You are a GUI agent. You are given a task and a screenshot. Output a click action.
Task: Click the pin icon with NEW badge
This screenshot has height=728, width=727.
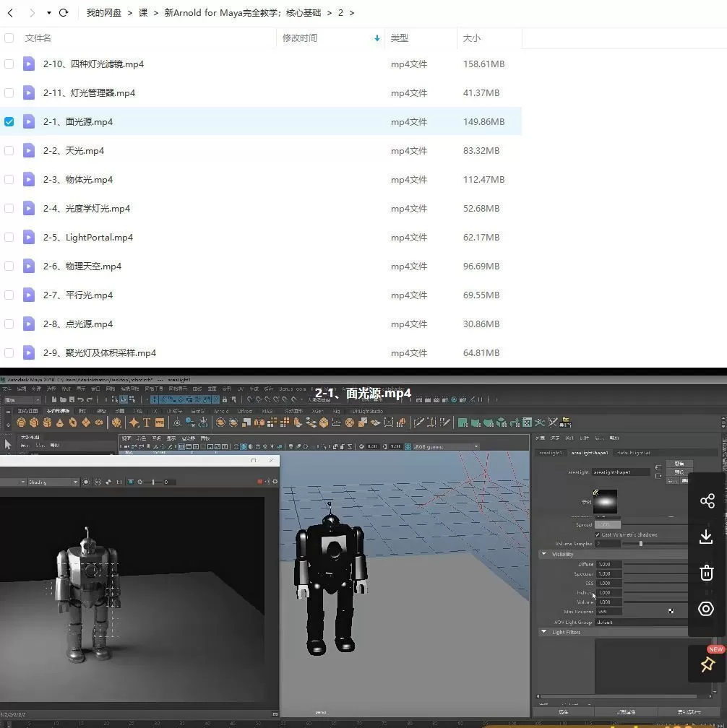(x=707, y=664)
